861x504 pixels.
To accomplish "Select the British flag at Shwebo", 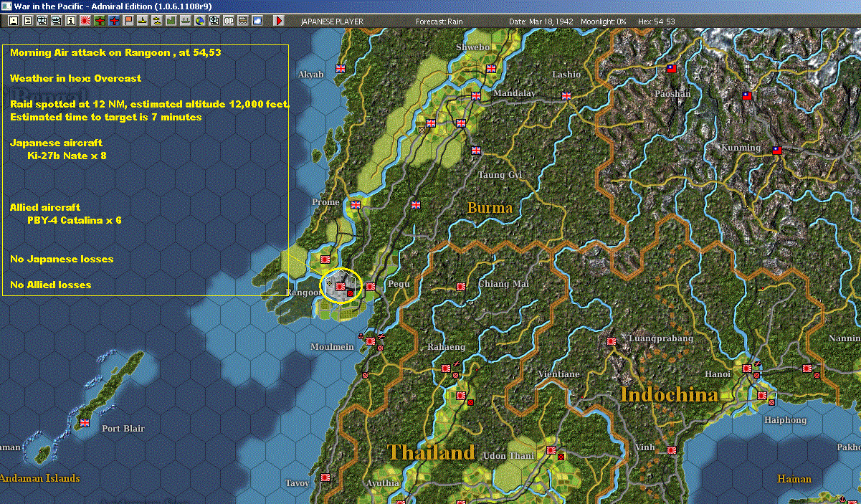I will [x=491, y=69].
